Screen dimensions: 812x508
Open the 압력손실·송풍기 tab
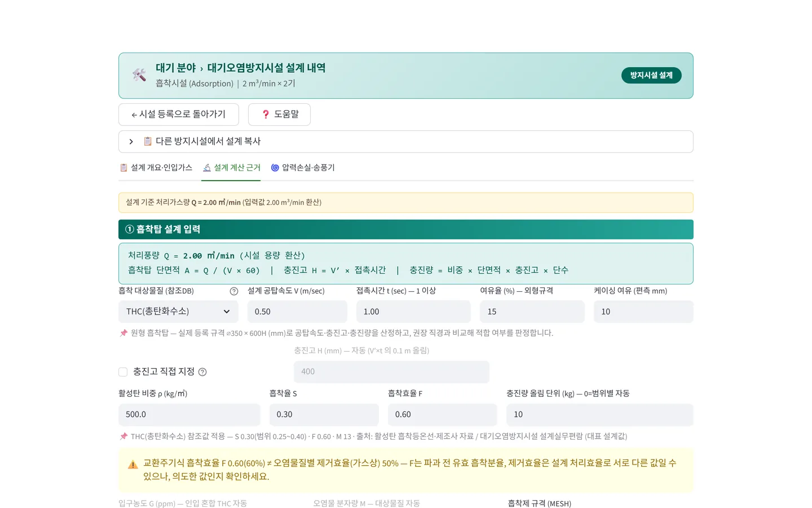pos(303,168)
